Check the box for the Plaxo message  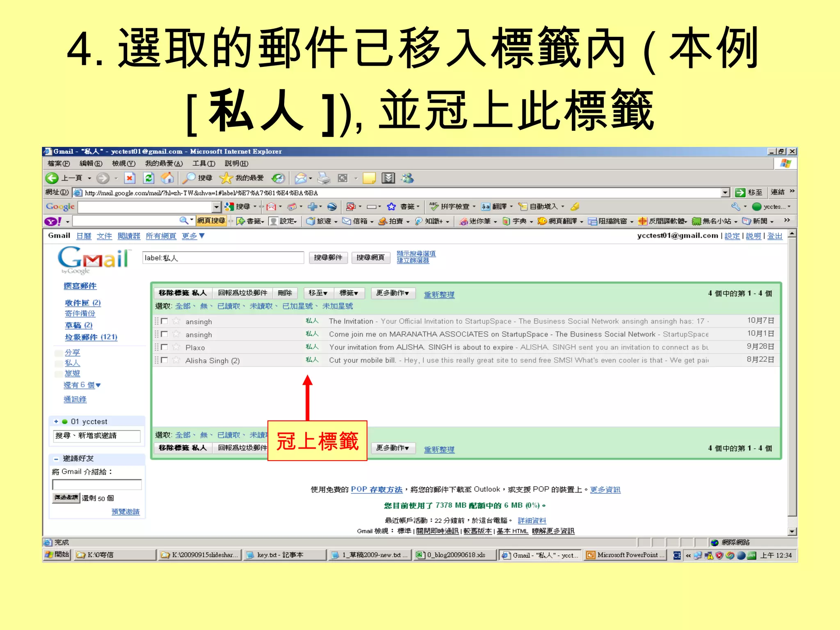(x=164, y=347)
